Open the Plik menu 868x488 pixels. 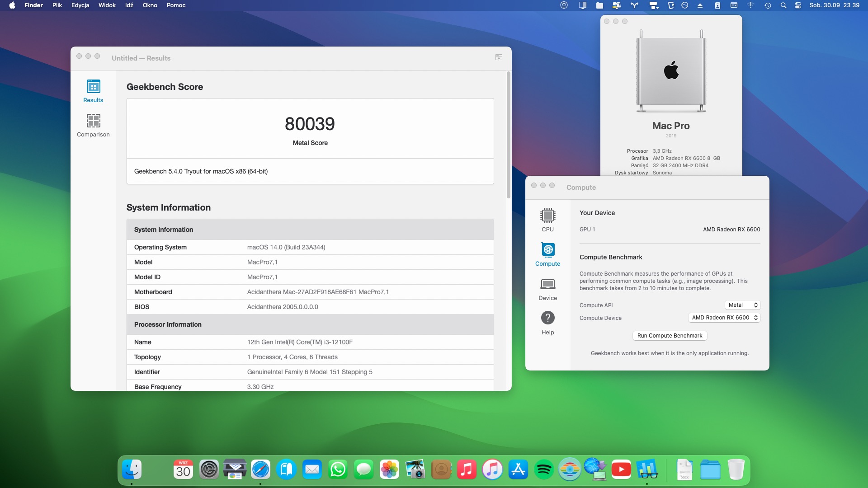click(57, 5)
